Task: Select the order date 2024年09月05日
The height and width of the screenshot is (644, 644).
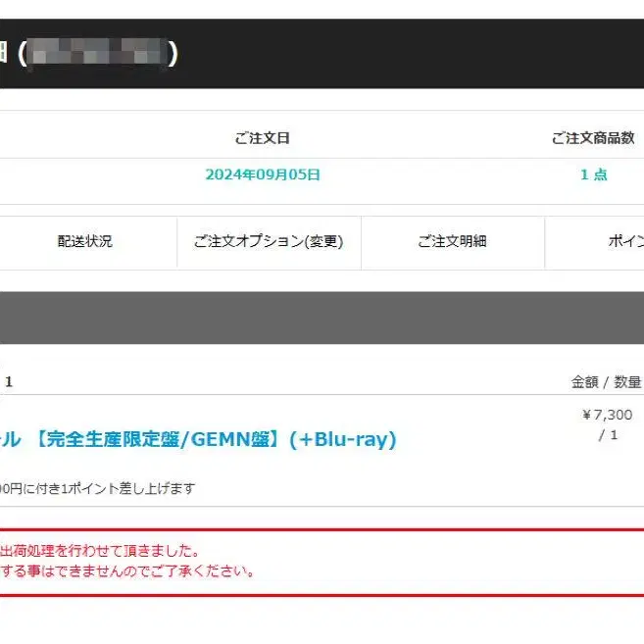Action: pos(263,174)
